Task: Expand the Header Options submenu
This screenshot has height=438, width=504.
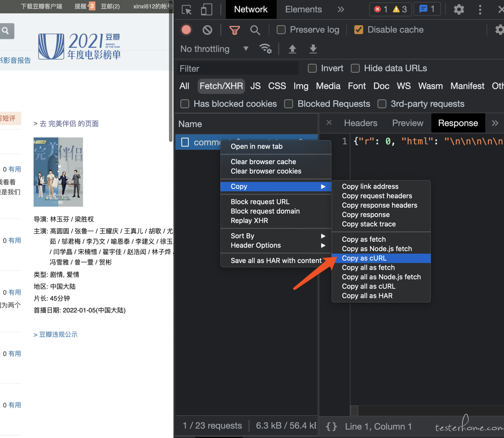Action: pos(276,245)
